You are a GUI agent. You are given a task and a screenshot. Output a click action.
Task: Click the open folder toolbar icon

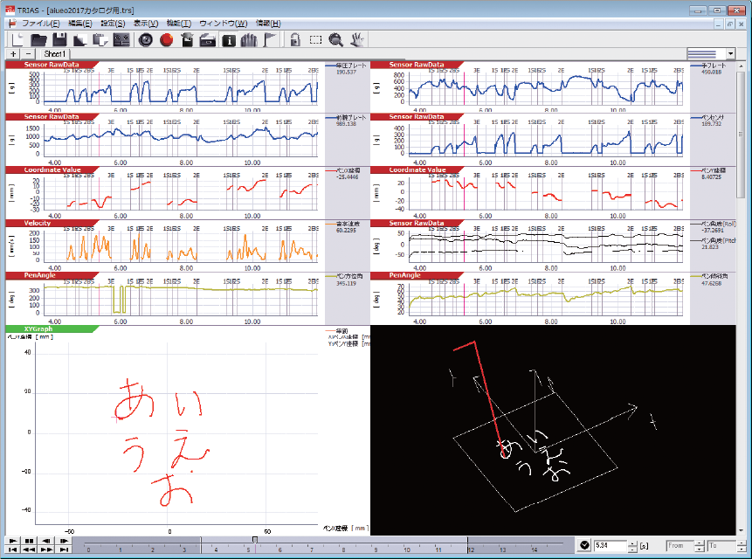point(38,39)
